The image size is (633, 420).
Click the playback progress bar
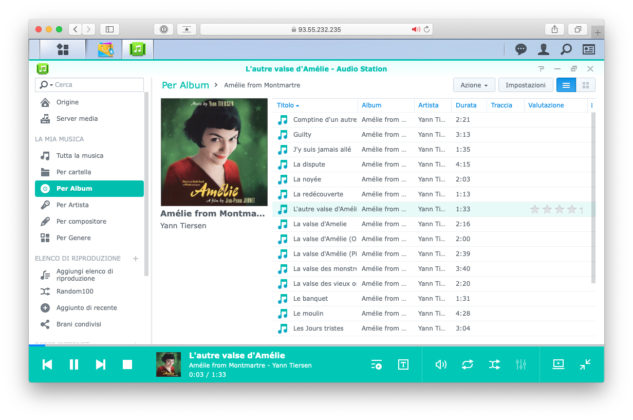(x=316, y=345)
